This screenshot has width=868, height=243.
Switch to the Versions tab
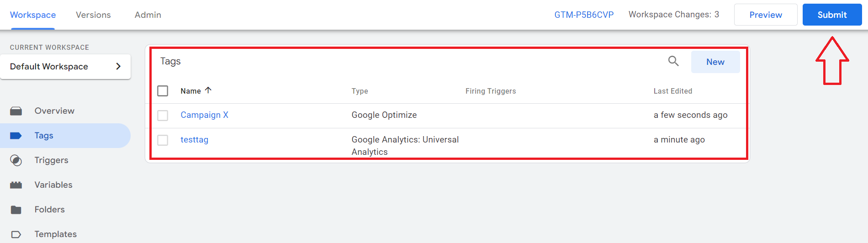point(93,15)
